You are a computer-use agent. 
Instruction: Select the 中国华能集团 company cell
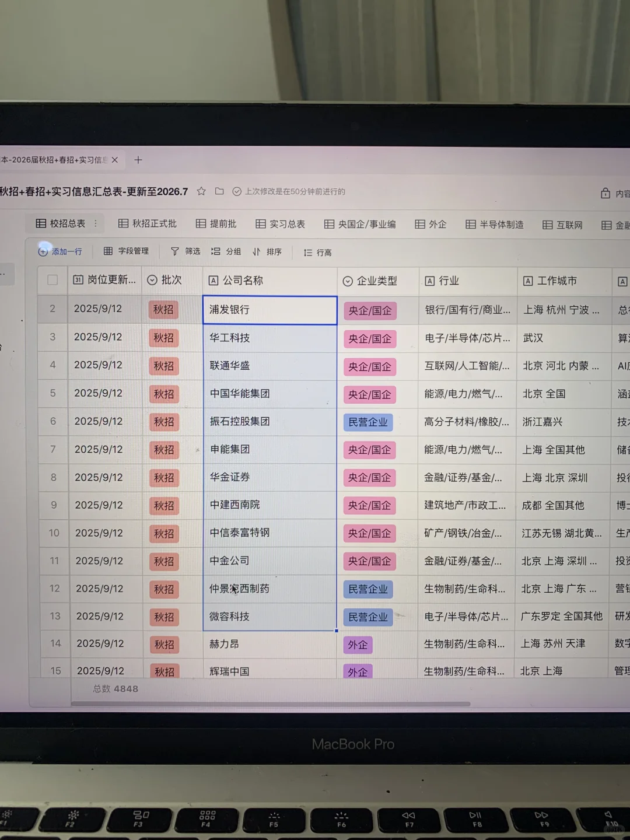pyautogui.click(x=269, y=394)
